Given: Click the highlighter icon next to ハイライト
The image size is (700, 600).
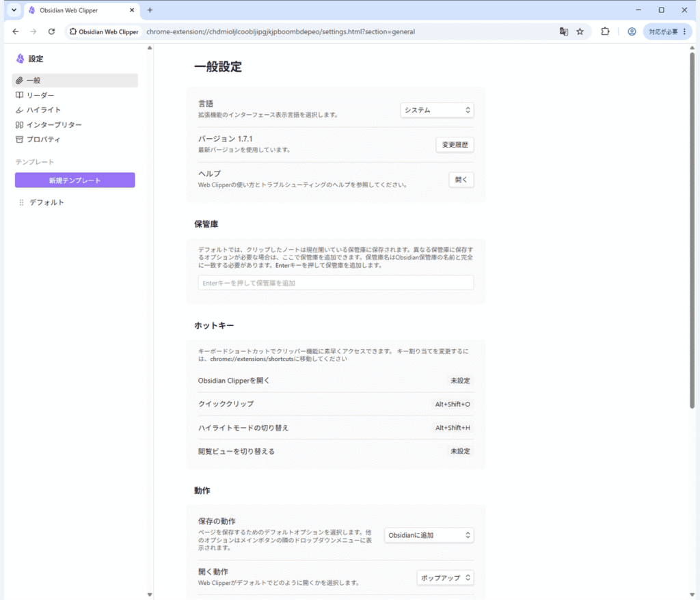Looking at the screenshot, I should 19,110.
